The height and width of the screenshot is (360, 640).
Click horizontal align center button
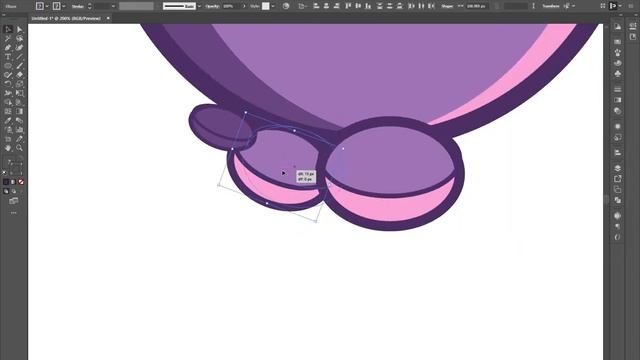326,6
